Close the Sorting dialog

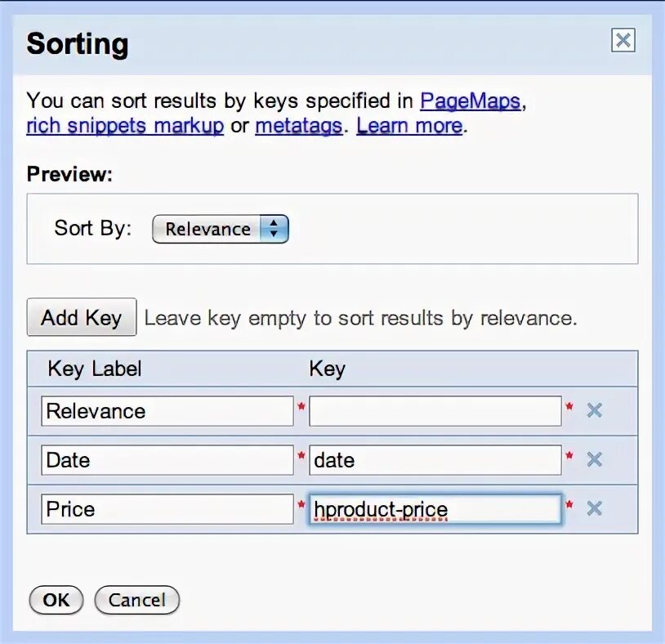click(623, 40)
